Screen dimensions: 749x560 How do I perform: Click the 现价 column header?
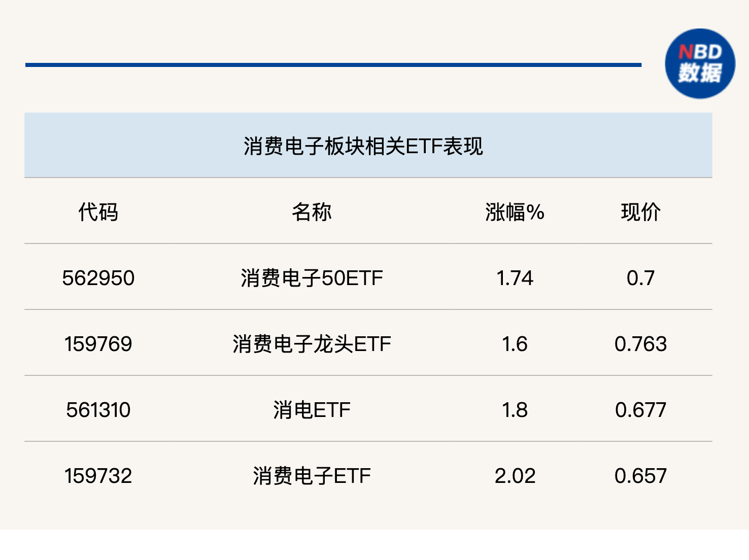(x=640, y=212)
